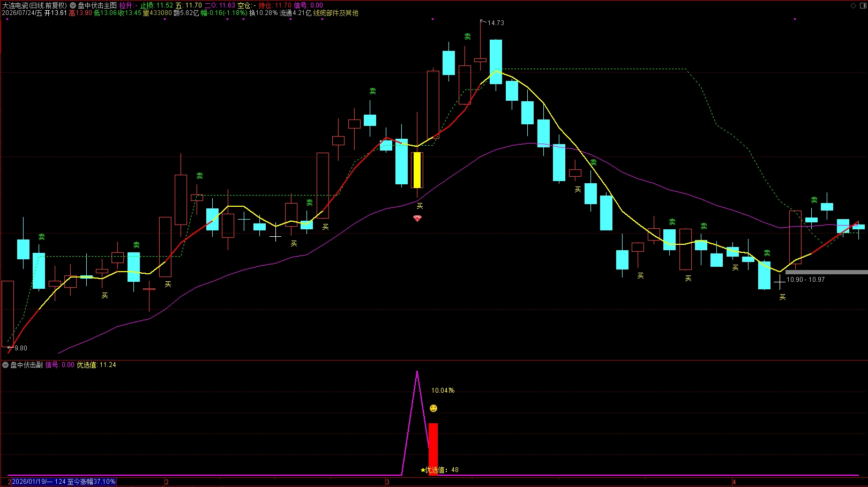This screenshot has width=868, height=487.
Task: Select the yellow highlighted candlestick
Action: [x=417, y=170]
